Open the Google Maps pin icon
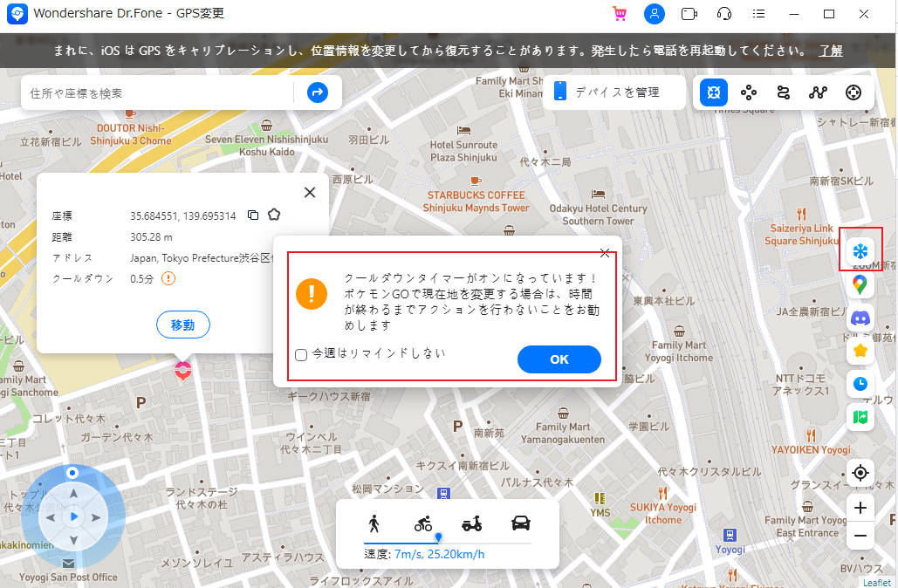This screenshot has width=898, height=588. (x=860, y=284)
